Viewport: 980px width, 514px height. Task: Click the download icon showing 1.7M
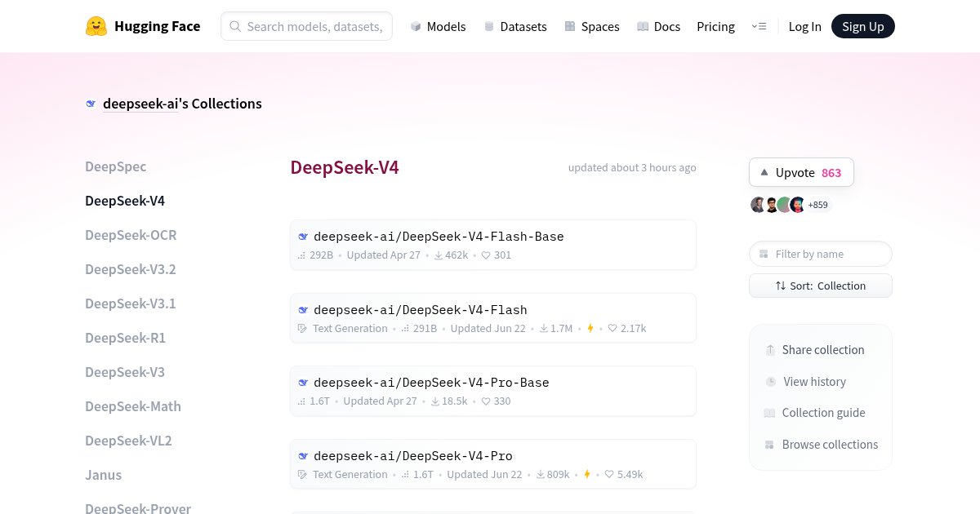coord(544,329)
